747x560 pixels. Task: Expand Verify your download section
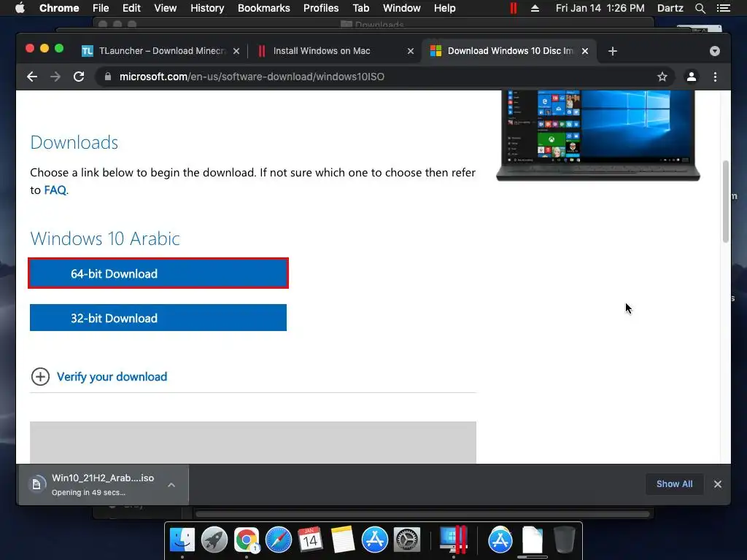click(x=41, y=377)
